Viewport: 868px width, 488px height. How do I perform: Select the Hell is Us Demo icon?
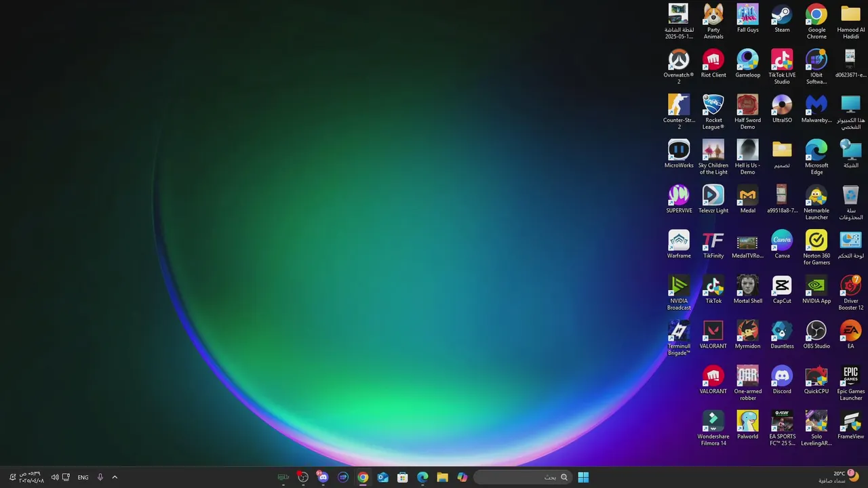(x=747, y=157)
